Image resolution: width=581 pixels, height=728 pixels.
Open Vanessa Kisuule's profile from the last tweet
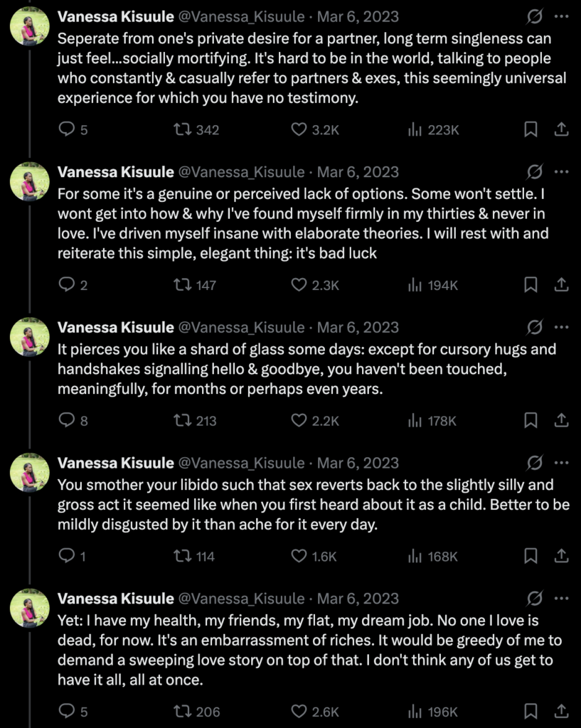pyautogui.click(x=115, y=599)
